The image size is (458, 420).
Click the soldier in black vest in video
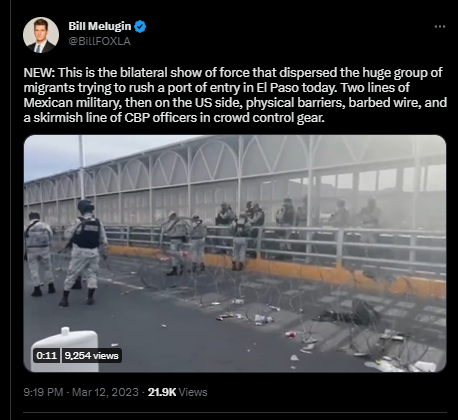84,252
